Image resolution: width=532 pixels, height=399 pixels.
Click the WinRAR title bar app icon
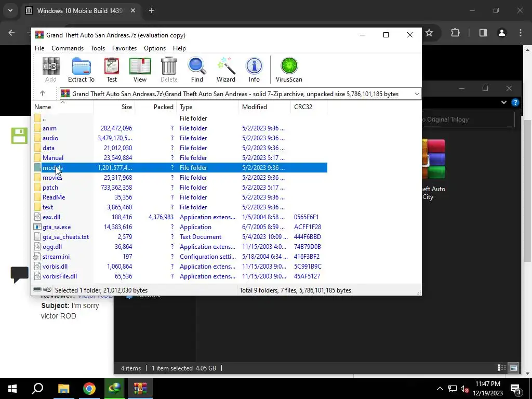[39, 35]
